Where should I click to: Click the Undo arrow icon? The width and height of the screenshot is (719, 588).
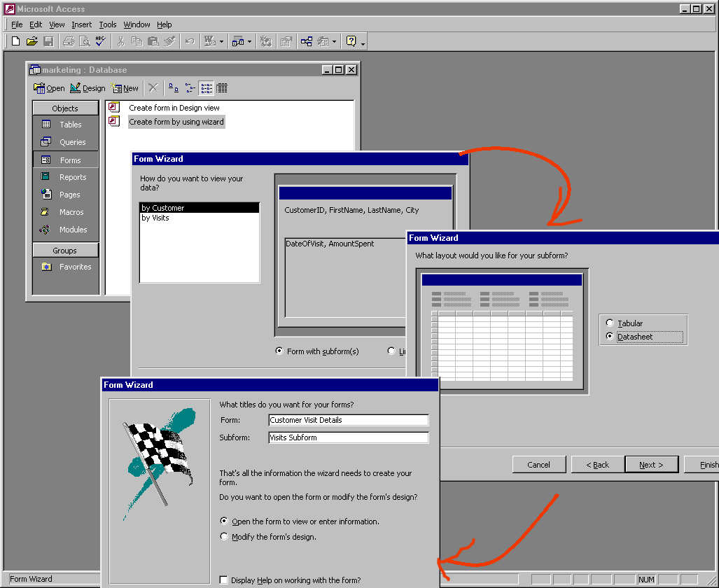pos(190,41)
